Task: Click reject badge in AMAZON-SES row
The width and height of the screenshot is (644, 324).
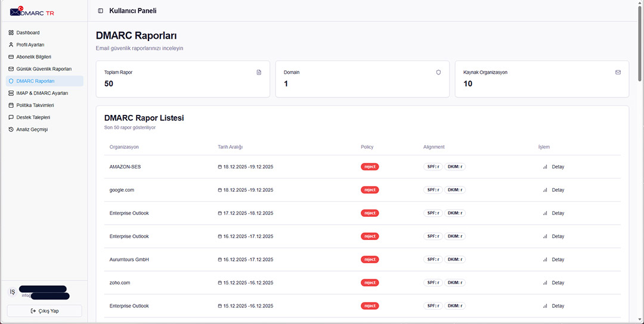Action: [370, 167]
